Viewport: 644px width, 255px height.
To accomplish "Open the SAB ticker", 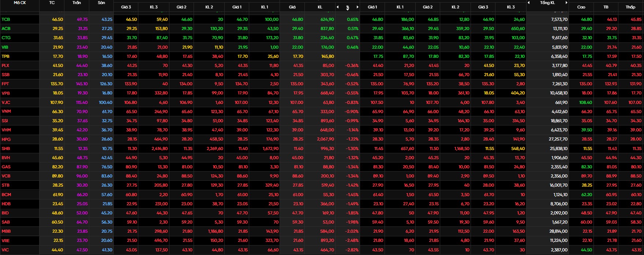I will point(5,222).
